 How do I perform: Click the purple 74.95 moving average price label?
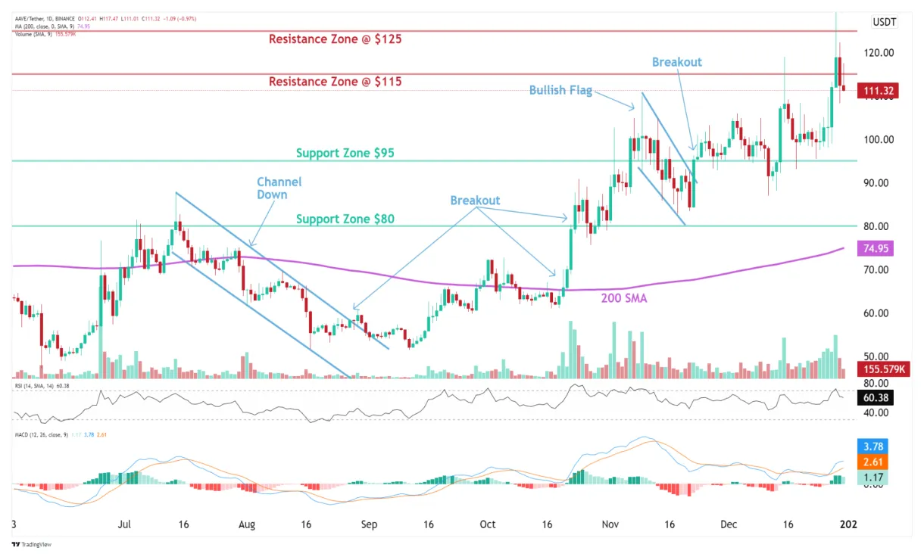[x=875, y=249]
